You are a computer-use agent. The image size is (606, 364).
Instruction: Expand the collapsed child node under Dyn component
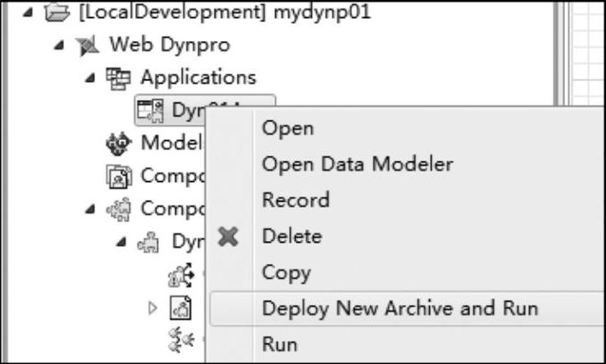click(x=153, y=308)
